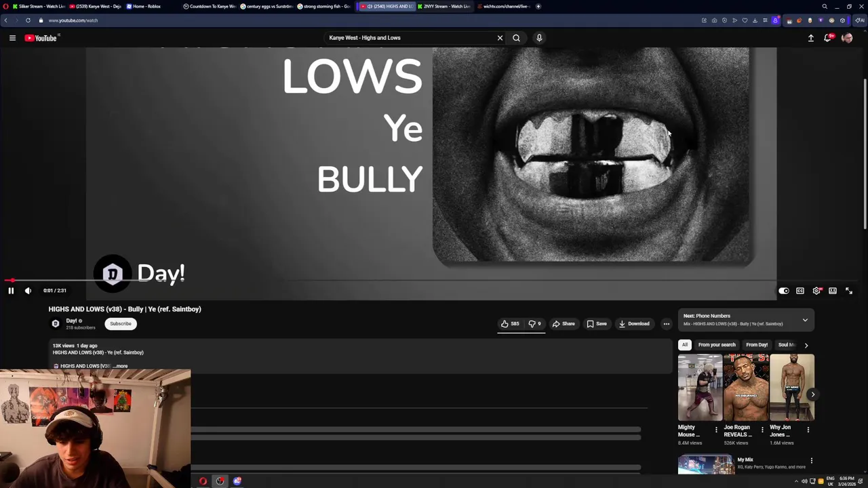Image resolution: width=868 pixels, height=488 pixels.
Task: Open options for the Why Jon Jones short
Action: coord(808,430)
